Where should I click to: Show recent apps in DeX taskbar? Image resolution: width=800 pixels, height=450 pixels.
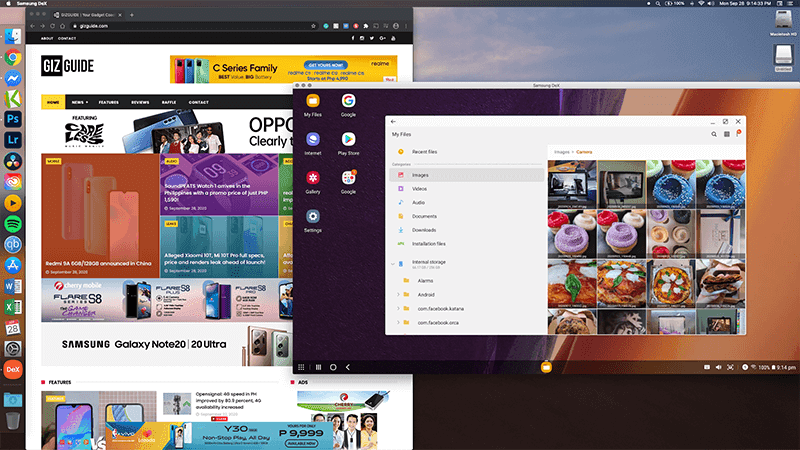point(318,367)
